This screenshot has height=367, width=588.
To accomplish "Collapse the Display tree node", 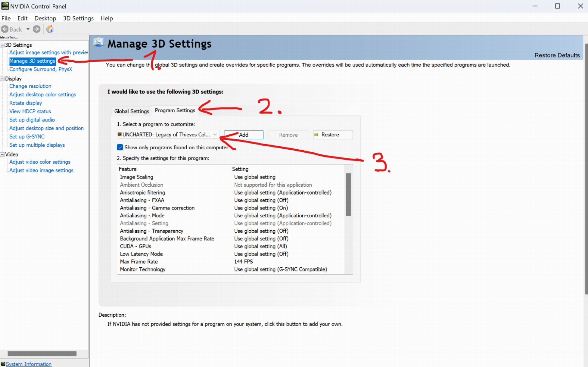I will click(2, 79).
